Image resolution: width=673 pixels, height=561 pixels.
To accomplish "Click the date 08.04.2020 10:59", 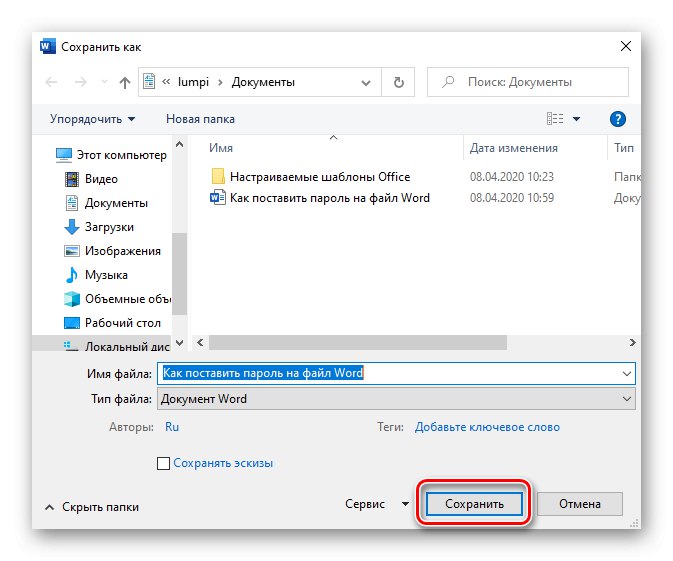I will click(x=512, y=197).
